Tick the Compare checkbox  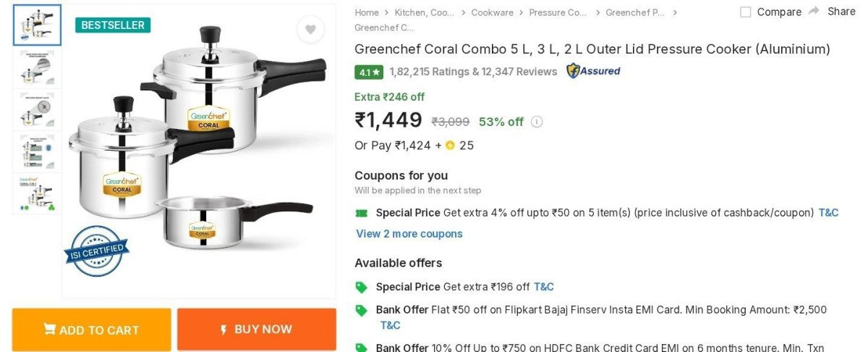pos(746,12)
